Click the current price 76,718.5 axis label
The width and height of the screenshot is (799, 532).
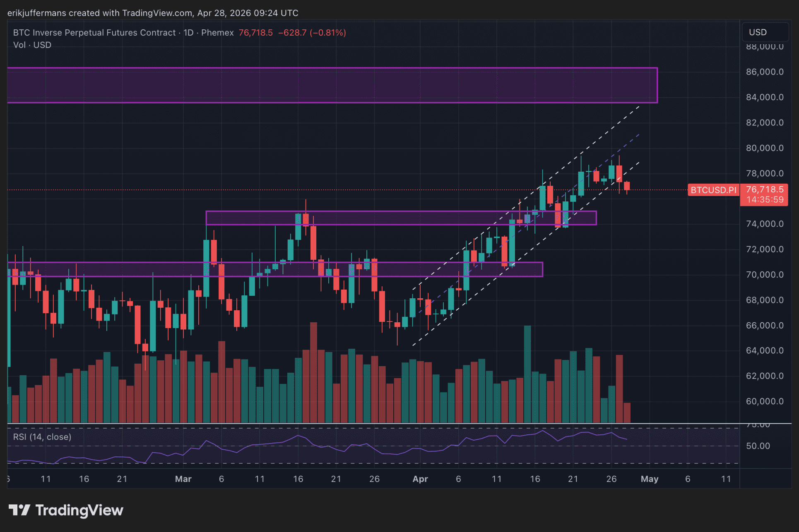coord(765,190)
